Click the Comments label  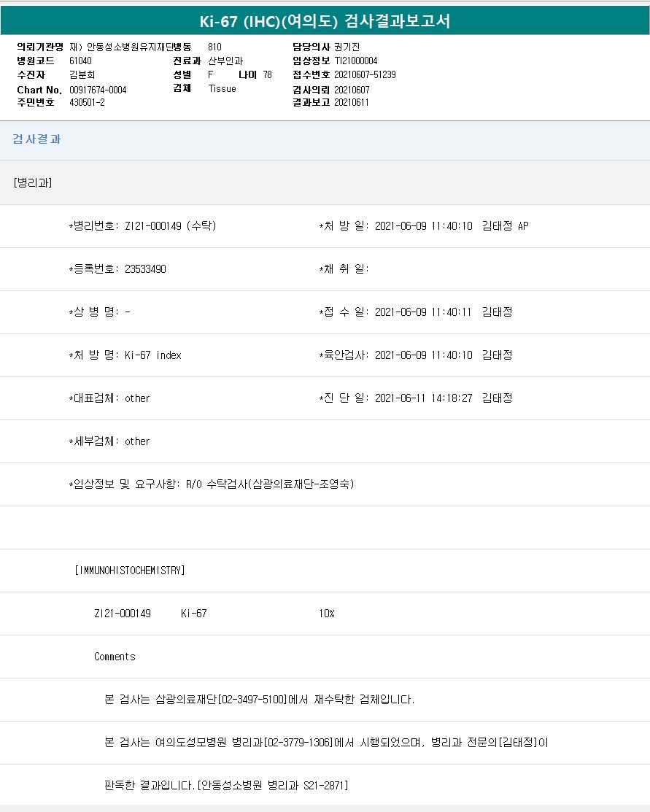[x=115, y=657]
